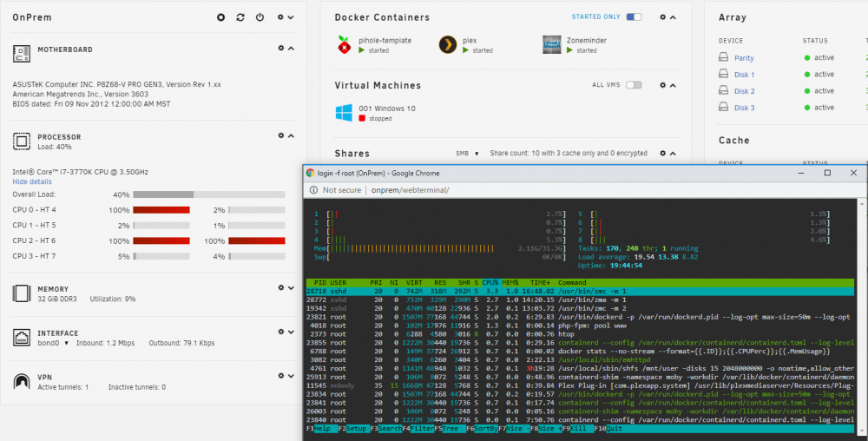Click the Overall Load progress bar
The height and width of the screenshot is (441, 868).
(x=208, y=194)
